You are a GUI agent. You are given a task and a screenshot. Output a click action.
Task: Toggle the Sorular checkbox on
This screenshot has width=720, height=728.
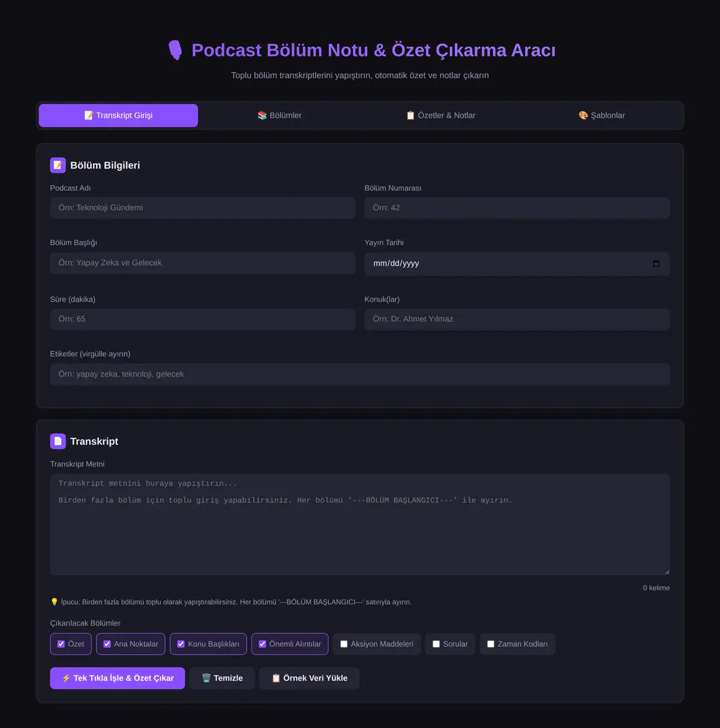tap(436, 644)
